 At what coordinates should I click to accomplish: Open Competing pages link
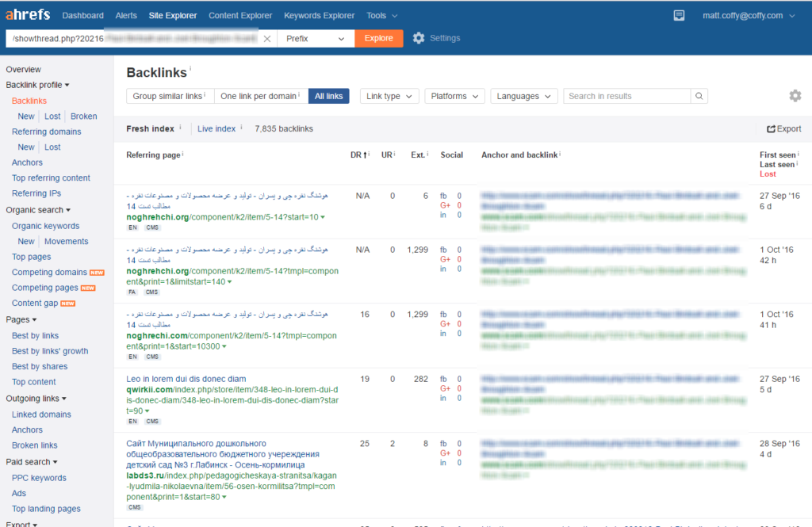pyautogui.click(x=44, y=288)
